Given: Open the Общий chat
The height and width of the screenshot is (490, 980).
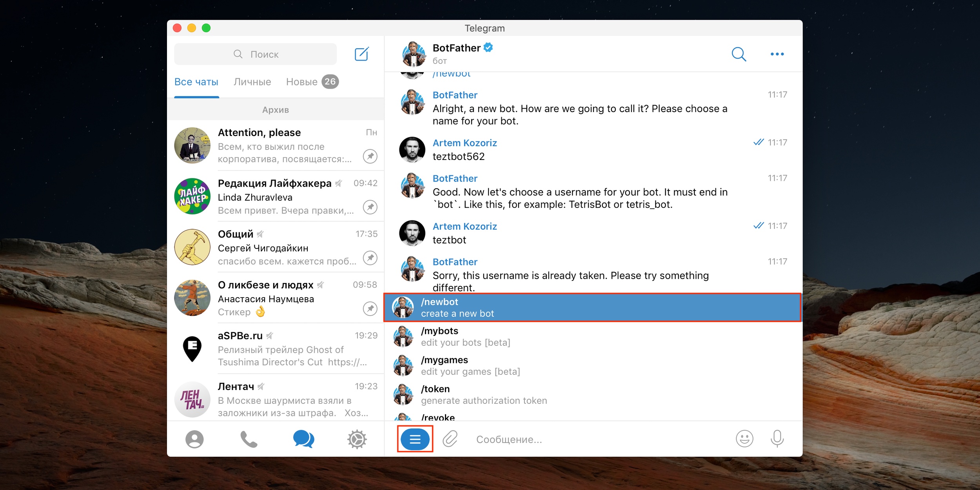Looking at the screenshot, I should (276, 247).
